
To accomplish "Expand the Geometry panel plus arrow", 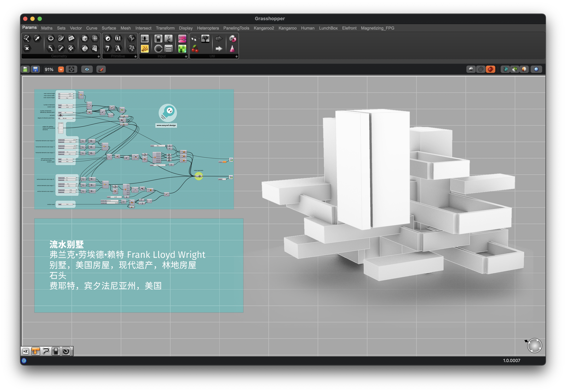I will [x=99, y=56].
